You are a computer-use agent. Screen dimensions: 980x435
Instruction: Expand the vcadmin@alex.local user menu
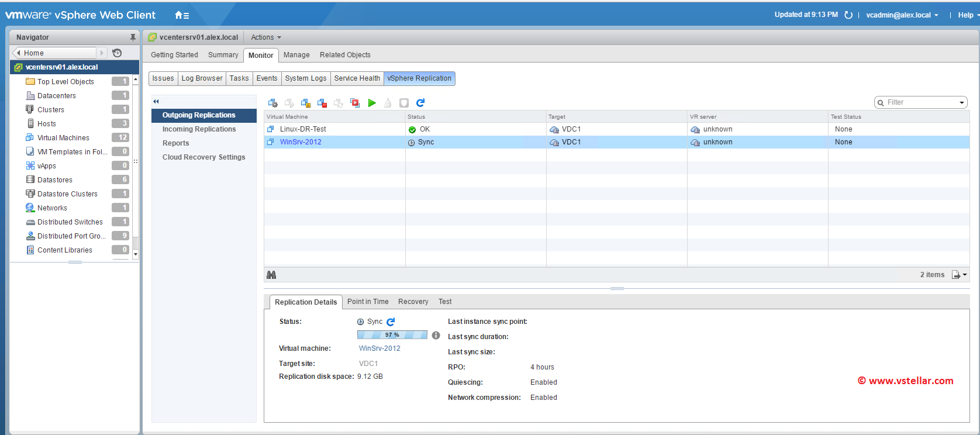point(902,15)
